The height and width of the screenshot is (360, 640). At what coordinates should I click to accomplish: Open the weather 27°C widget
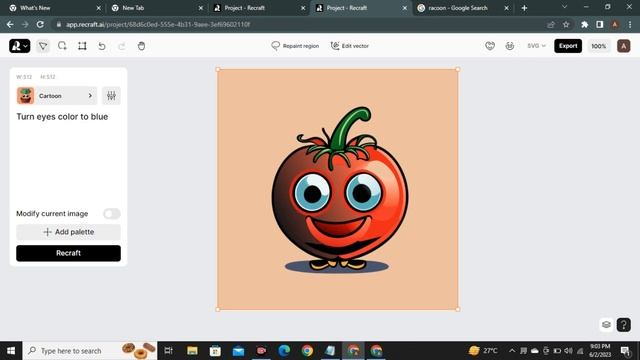point(483,351)
